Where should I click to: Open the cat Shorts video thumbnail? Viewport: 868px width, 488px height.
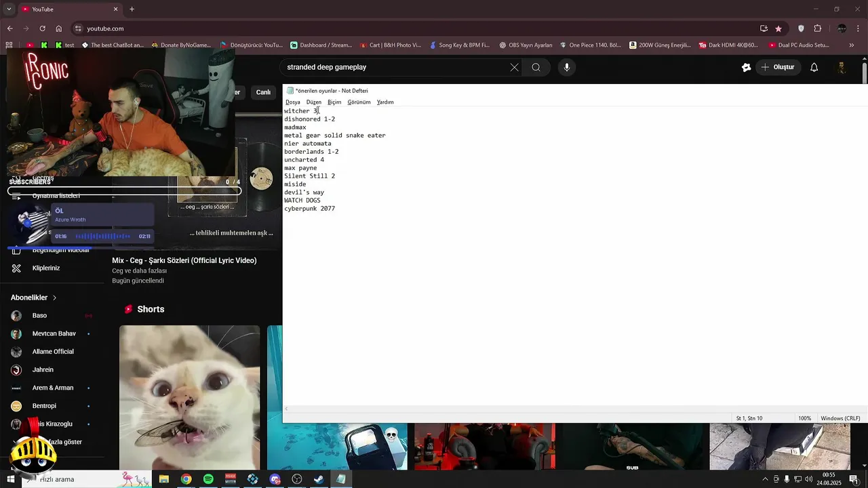[x=190, y=397]
